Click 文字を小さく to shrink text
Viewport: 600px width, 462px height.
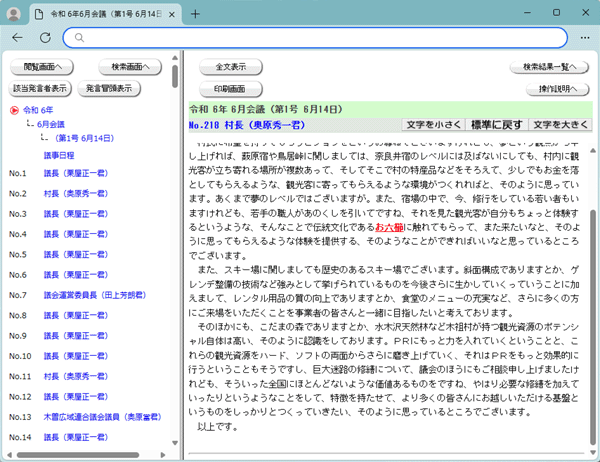pos(434,125)
